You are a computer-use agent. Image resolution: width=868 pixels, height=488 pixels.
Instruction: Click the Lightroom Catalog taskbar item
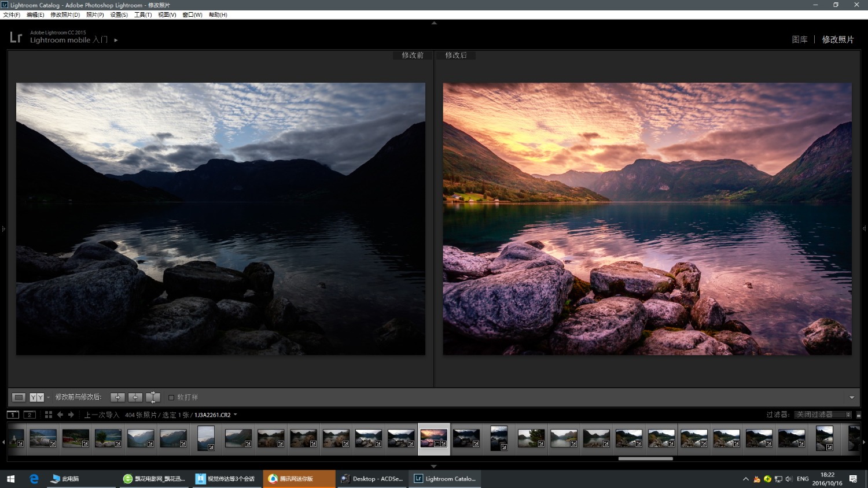pos(444,479)
